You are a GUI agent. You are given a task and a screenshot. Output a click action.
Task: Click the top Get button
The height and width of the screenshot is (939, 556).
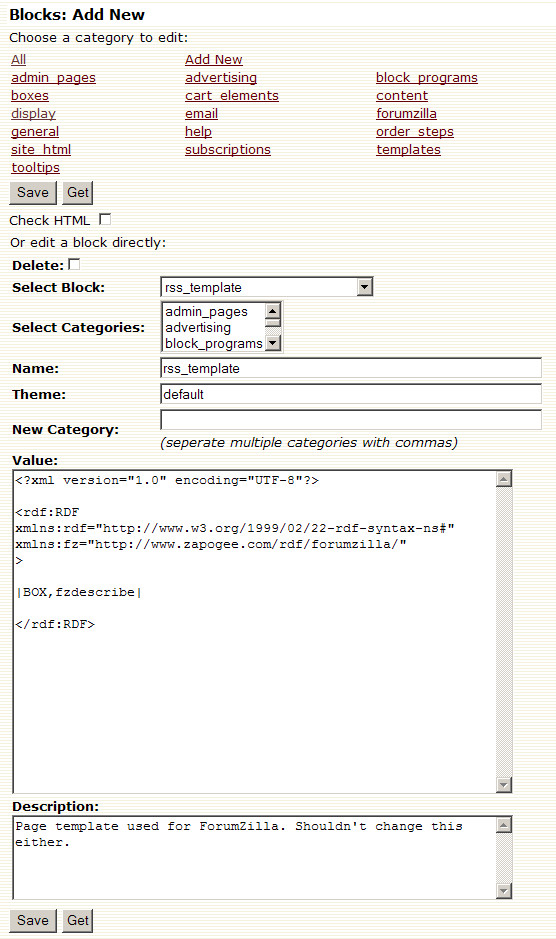[x=78, y=193]
